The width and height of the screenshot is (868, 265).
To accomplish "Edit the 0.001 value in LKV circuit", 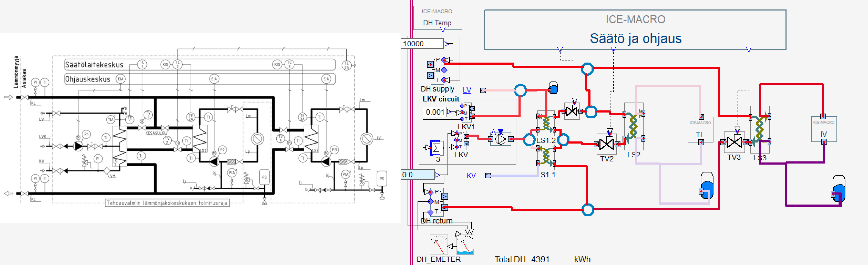I will click(x=435, y=112).
